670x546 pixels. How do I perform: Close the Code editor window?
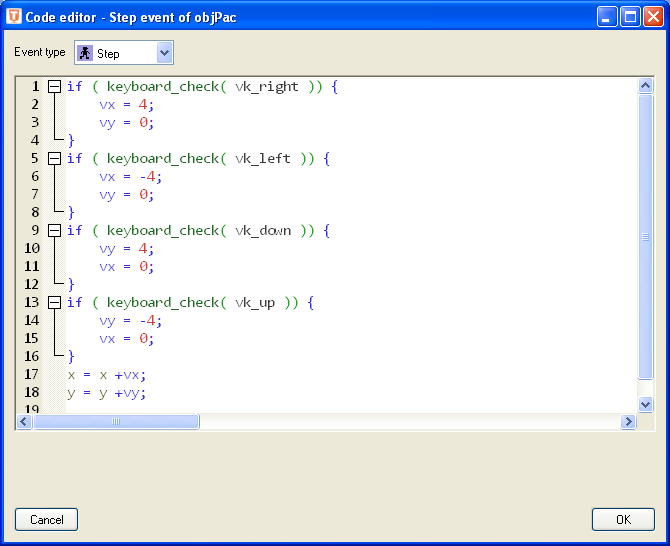(x=654, y=17)
